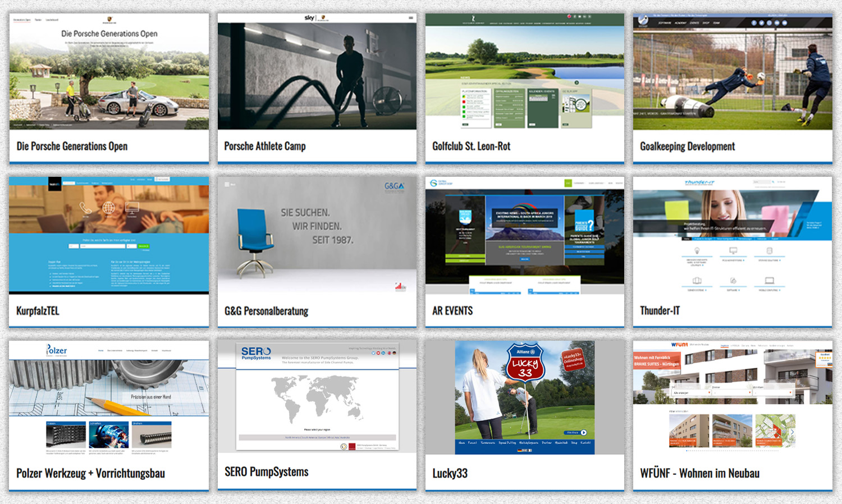Click the thunder-IT logo in the preview header
This screenshot has height=504, width=842.
(x=699, y=182)
